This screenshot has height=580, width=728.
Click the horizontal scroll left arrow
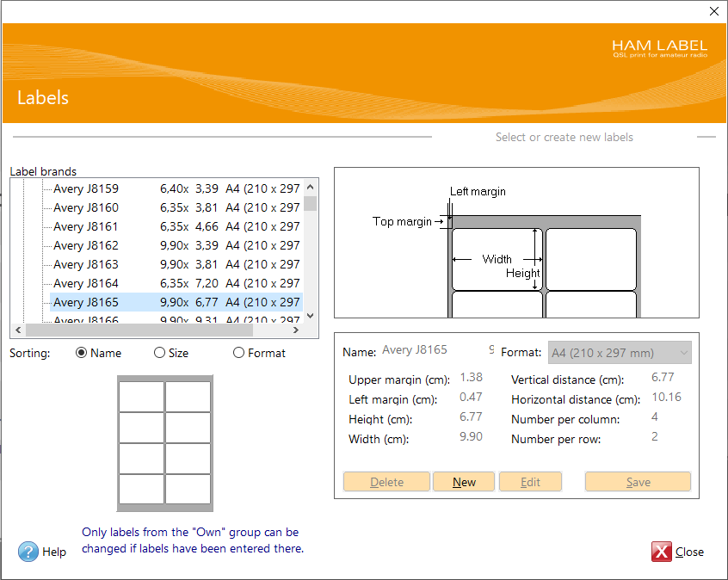click(18, 330)
